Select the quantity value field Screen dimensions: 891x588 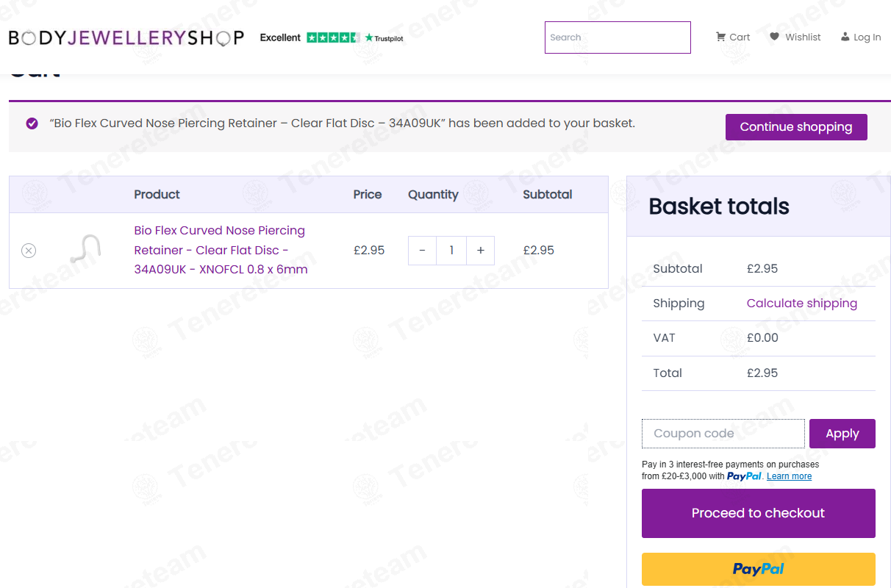pos(451,251)
